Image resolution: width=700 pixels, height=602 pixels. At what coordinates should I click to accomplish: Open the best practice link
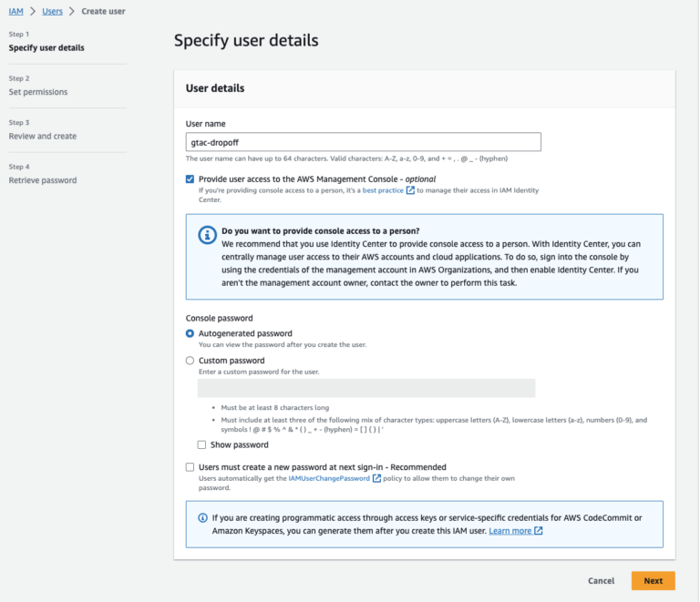click(383, 190)
